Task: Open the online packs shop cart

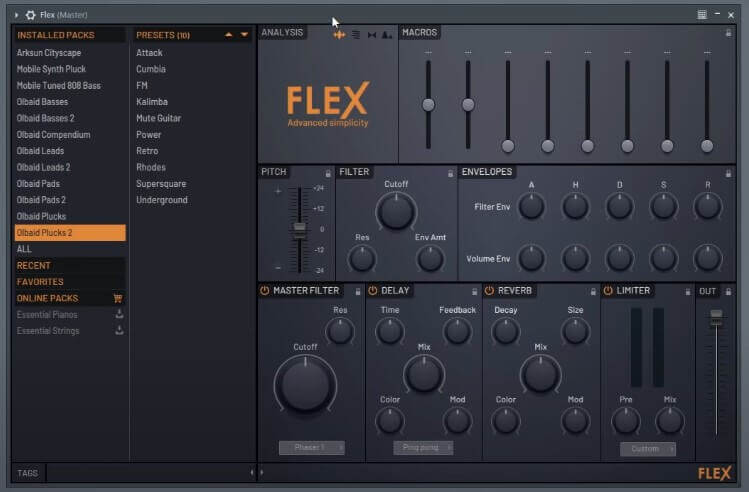Action: point(118,298)
